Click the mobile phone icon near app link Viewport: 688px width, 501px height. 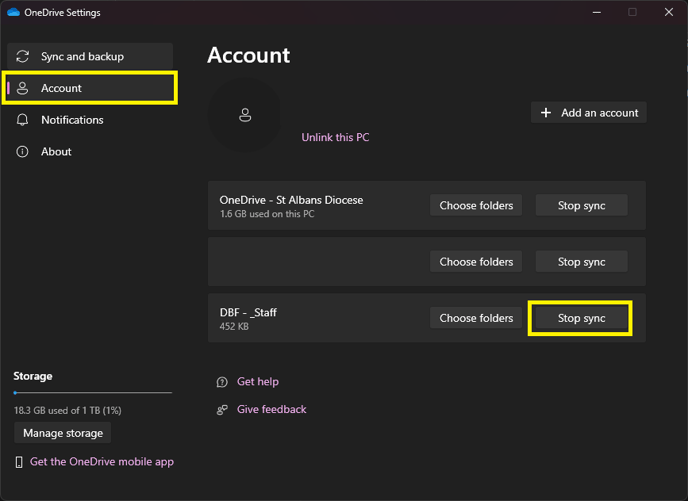pyautogui.click(x=19, y=462)
